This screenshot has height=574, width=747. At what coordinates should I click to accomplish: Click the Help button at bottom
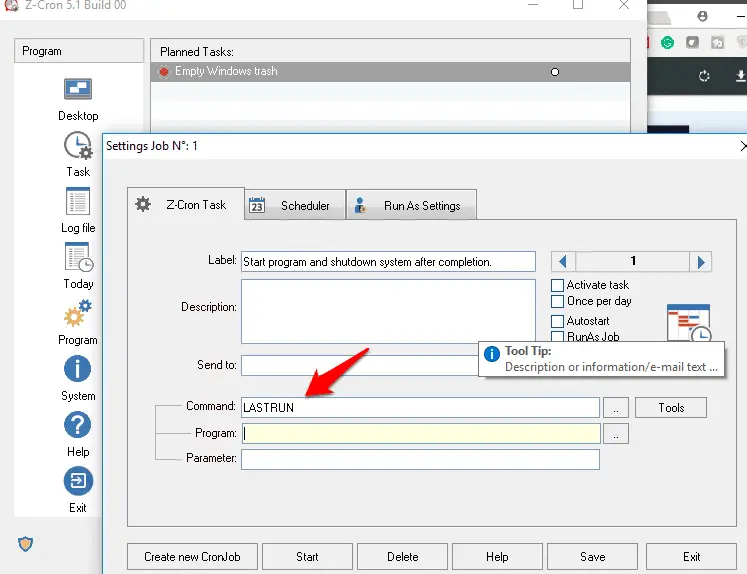[x=497, y=556]
